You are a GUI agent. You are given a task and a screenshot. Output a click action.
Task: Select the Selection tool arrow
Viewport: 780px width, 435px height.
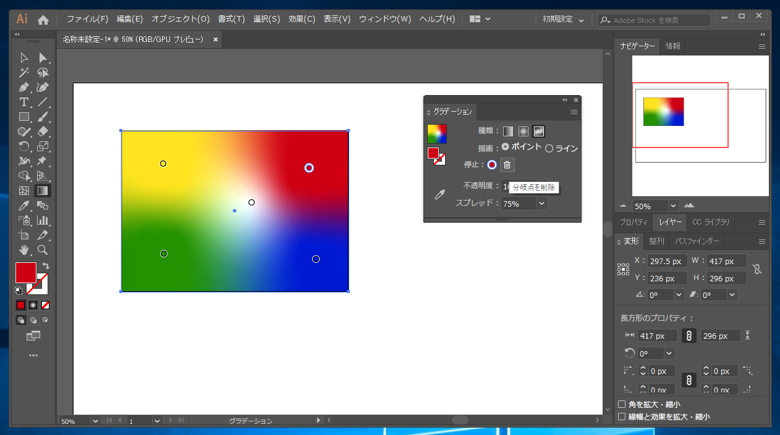pos(23,58)
